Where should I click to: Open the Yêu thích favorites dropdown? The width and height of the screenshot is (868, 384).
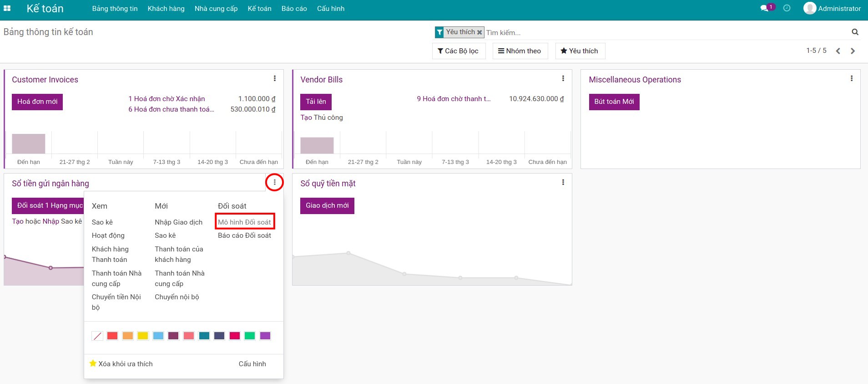click(x=580, y=51)
